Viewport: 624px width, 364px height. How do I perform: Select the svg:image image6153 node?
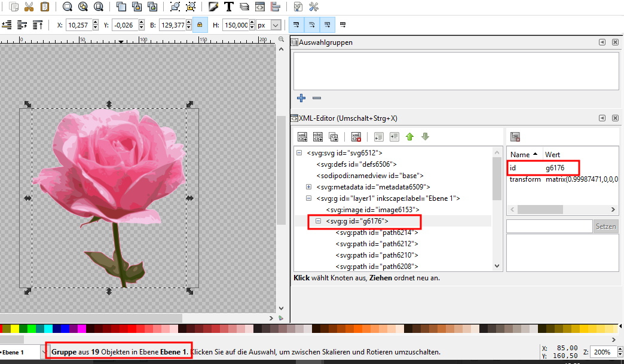(372, 210)
